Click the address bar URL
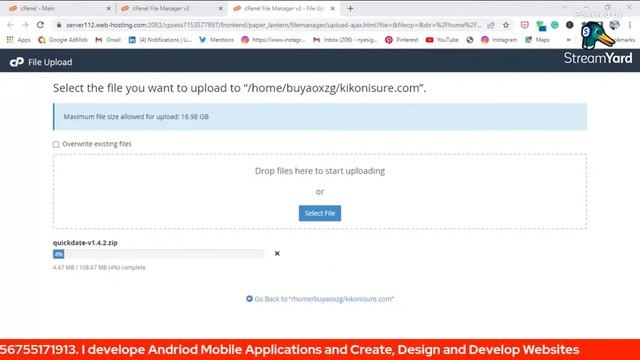640x360 pixels. [273, 25]
